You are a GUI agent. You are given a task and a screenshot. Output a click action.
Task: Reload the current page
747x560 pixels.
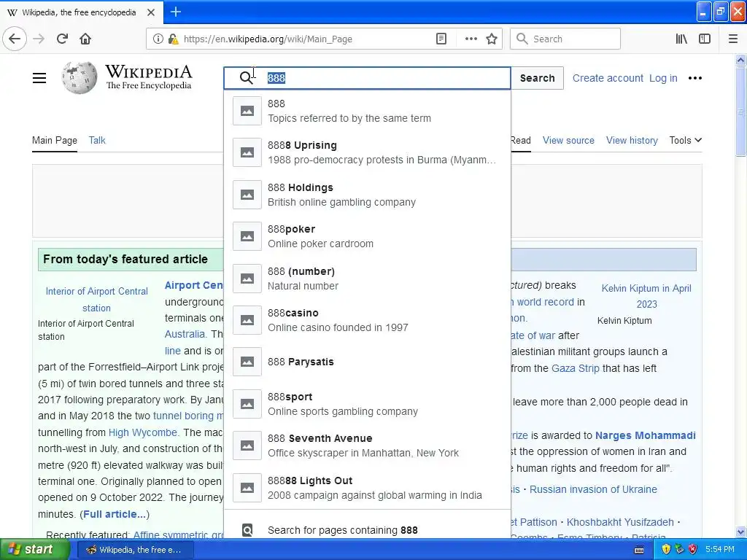coord(62,39)
